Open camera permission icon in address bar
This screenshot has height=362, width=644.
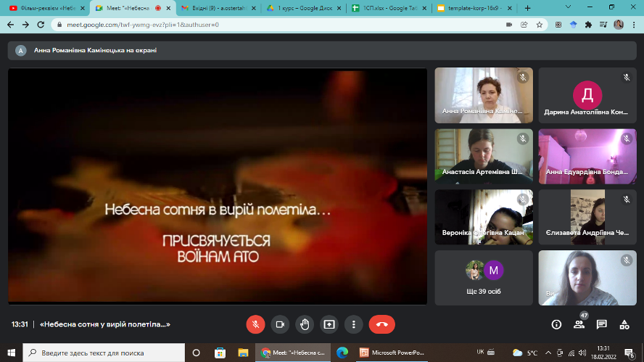point(509,25)
